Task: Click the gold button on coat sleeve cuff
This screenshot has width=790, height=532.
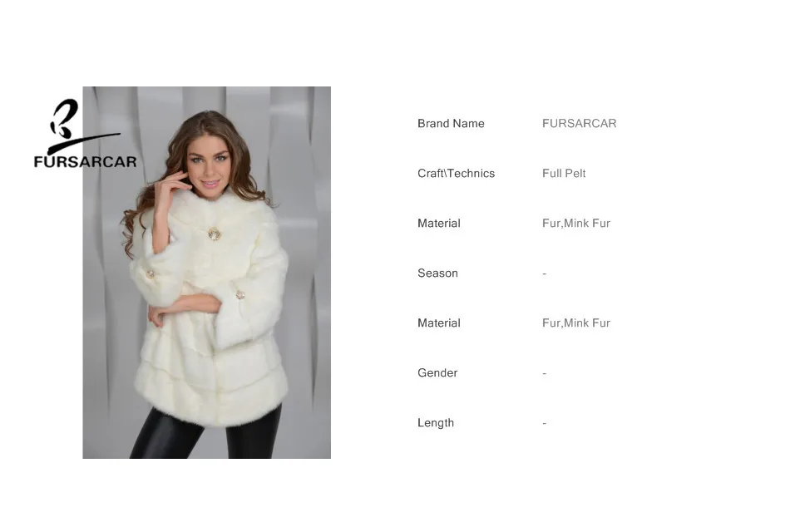Action: [x=240, y=295]
